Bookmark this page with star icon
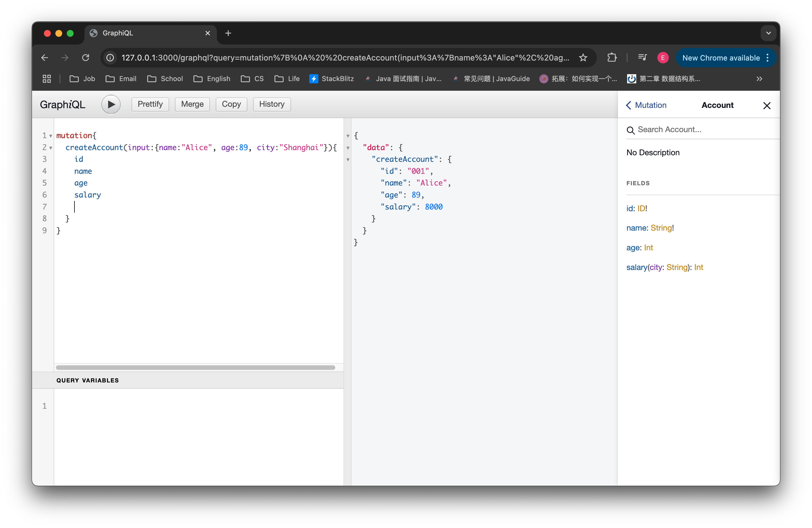 (583, 58)
